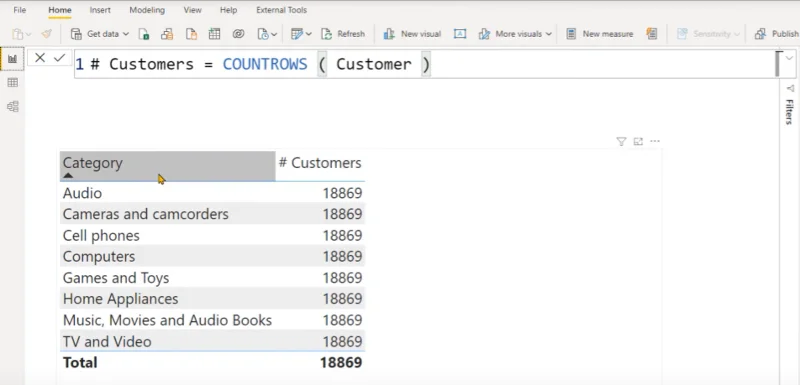Switch to Data view in sidebar

pyautogui.click(x=12, y=83)
